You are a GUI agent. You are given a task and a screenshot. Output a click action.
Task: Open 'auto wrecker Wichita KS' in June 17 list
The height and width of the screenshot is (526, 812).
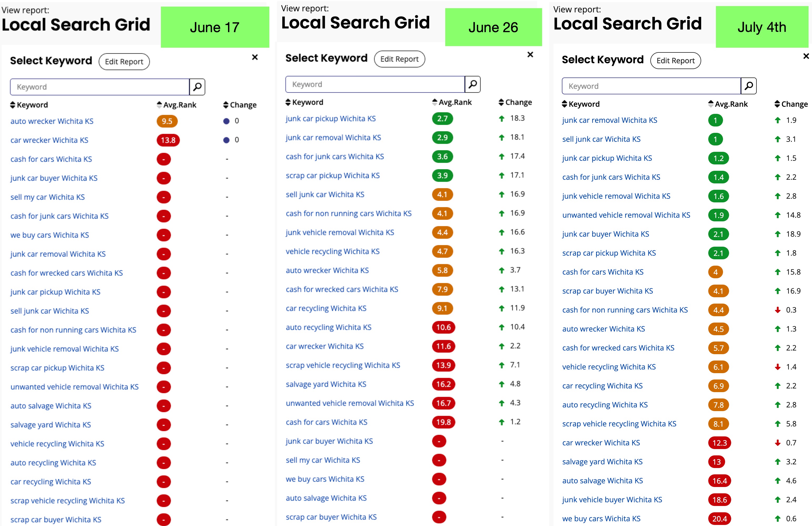(52, 121)
